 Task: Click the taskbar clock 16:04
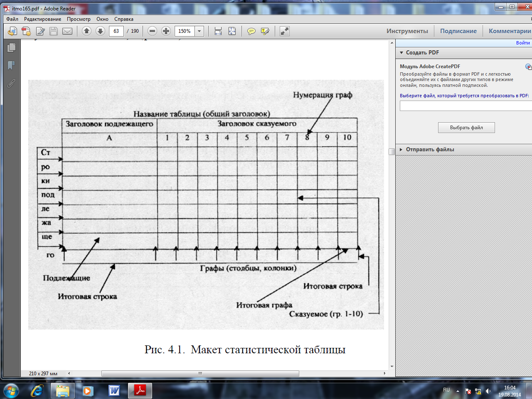tap(510, 388)
